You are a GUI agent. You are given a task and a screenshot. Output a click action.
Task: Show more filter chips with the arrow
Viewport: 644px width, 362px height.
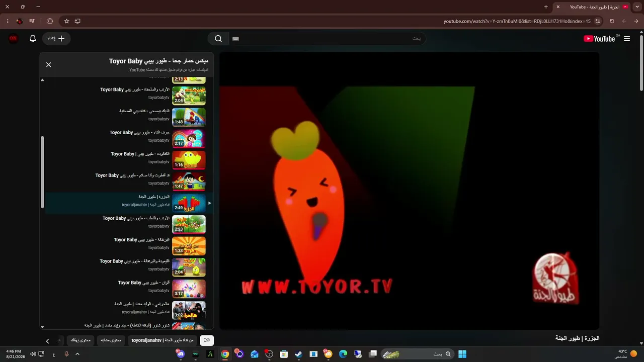click(x=47, y=341)
